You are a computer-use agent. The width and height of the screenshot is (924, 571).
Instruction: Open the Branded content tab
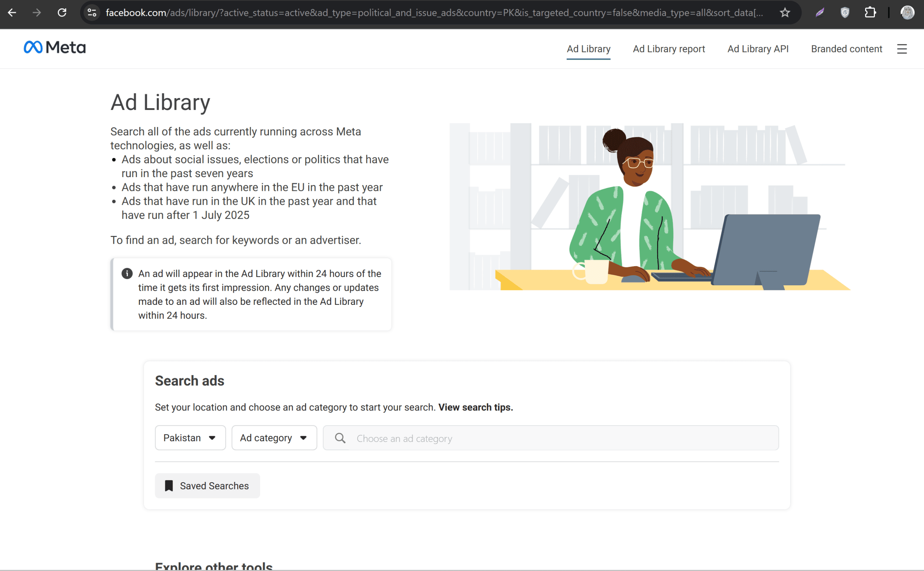point(846,49)
